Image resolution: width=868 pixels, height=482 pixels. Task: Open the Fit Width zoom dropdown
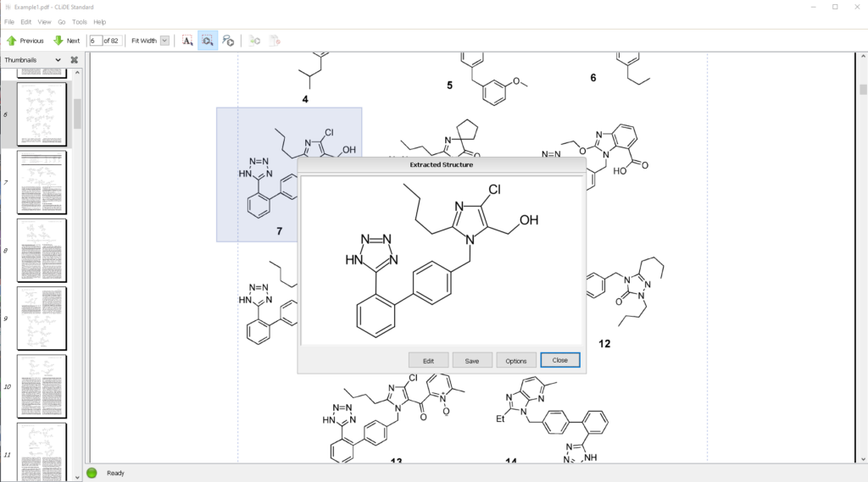click(164, 41)
